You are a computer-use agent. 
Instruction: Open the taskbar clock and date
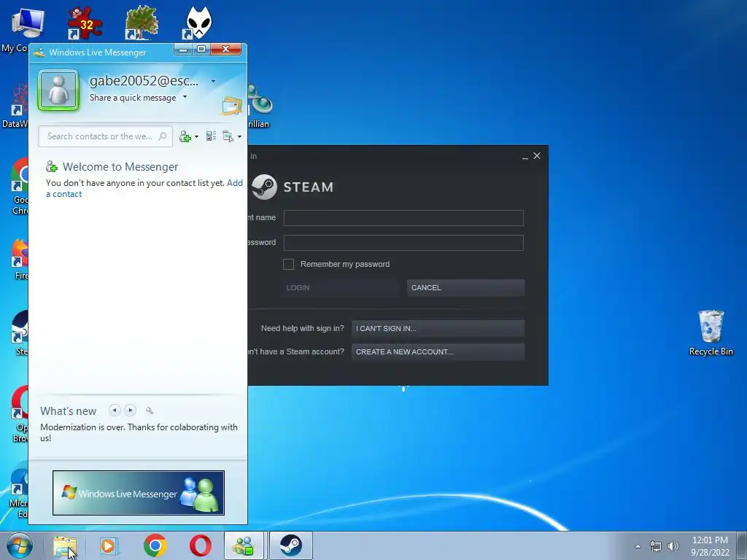[710, 546]
